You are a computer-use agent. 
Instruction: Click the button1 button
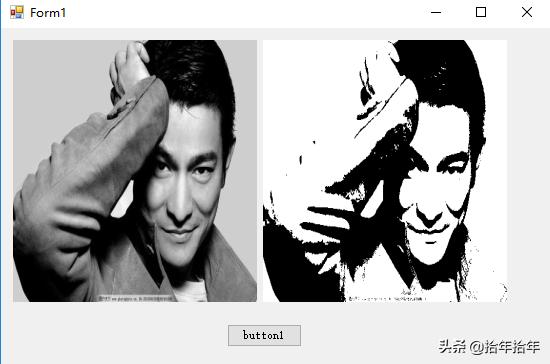tap(264, 335)
